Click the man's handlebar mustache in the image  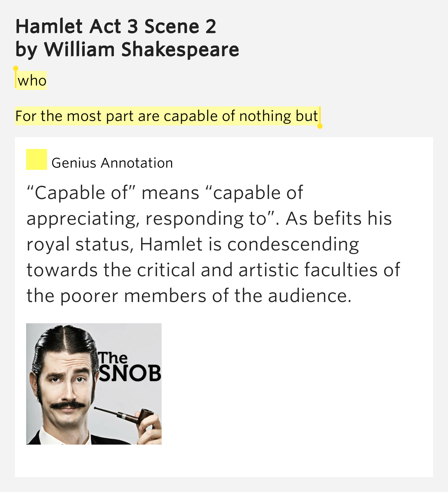pyautogui.click(x=67, y=405)
